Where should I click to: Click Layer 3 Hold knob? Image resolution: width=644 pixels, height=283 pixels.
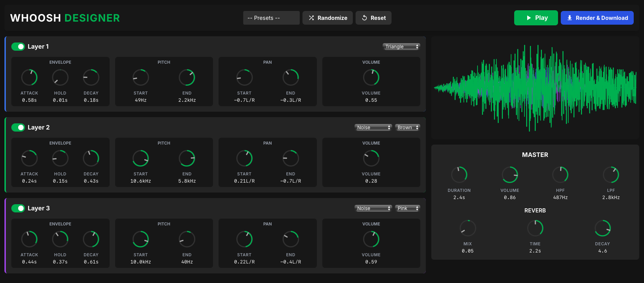(x=60, y=239)
